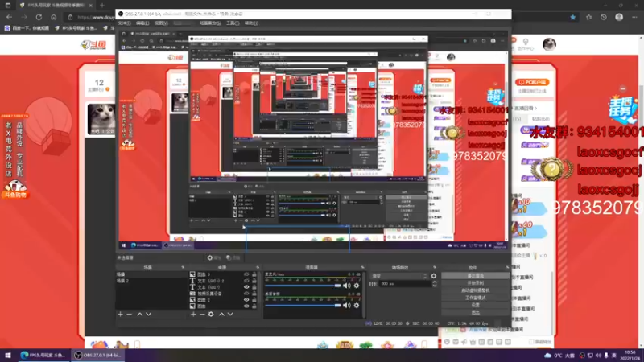The width and height of the screenshot is (644, 362).
Task: Move the selected scene down
Action: point(148,314)
